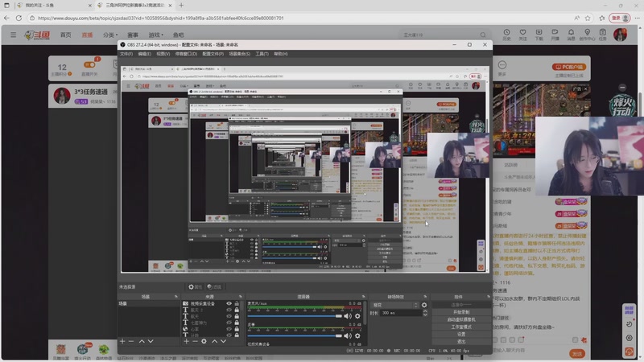
Task: Open transition properties gear icon
Action: pyautogui.click(x=424, y=305)
